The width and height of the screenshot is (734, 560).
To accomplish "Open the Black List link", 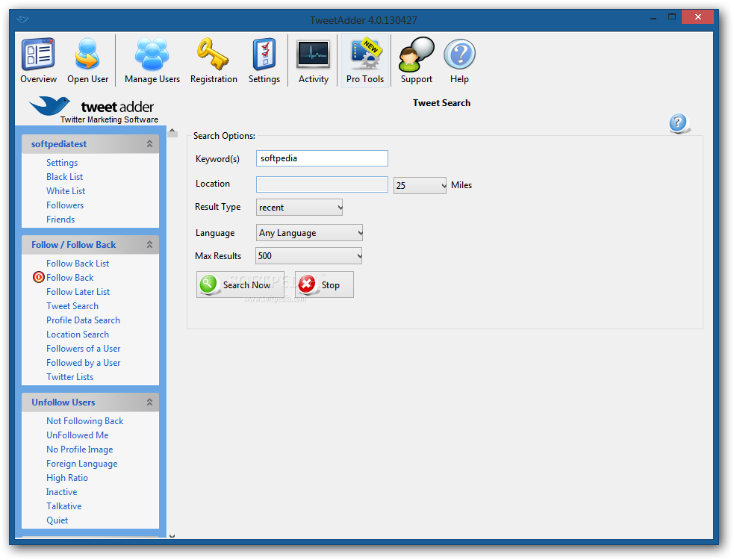I will coord(65,176).
